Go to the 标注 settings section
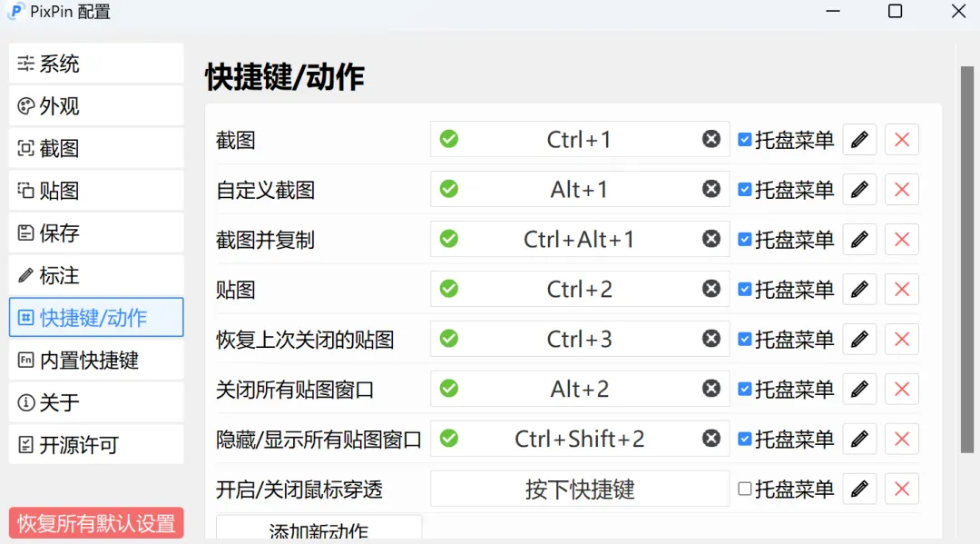Image resolution: width=980 pixels, height=544 pixels. tap(96, 275)
